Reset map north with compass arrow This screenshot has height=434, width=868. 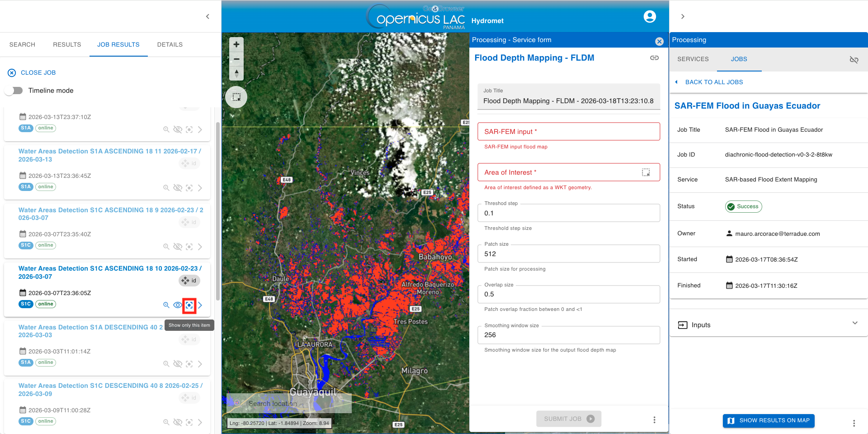tap(236, 73)
